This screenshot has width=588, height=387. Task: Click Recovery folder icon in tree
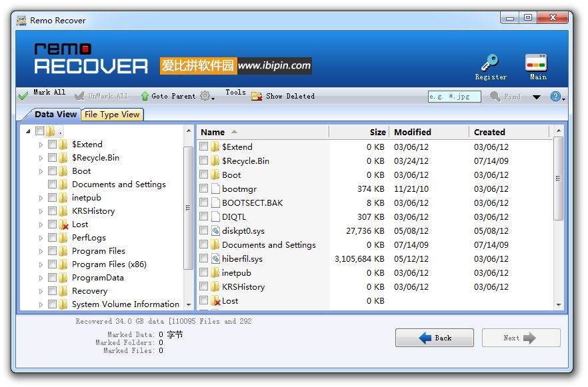pos(63,291)
